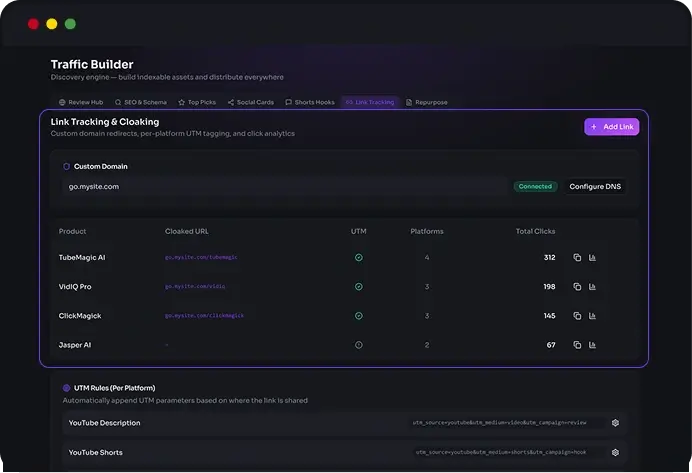The width and height of the screenshot is (692, 473).
Task: Click the Custom Domain shield icon
Action: pos(66,166)
